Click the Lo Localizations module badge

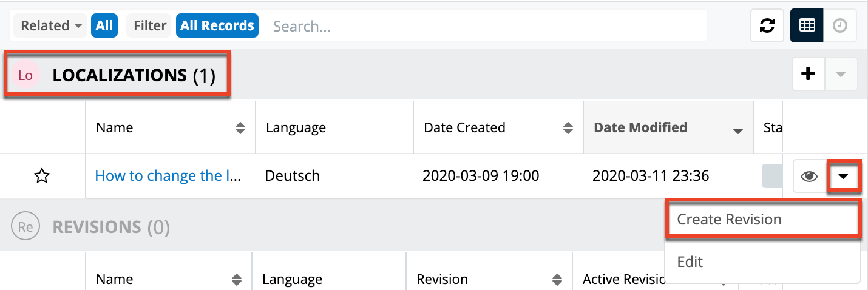(25, 75)
